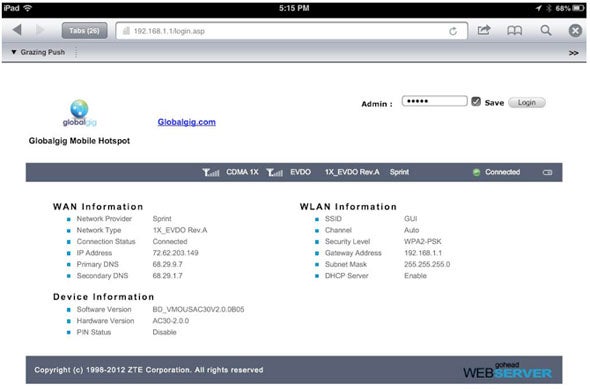Tap the iPad Wi-Fi status icon
590x389 pixels.
(x=27, y=8)
